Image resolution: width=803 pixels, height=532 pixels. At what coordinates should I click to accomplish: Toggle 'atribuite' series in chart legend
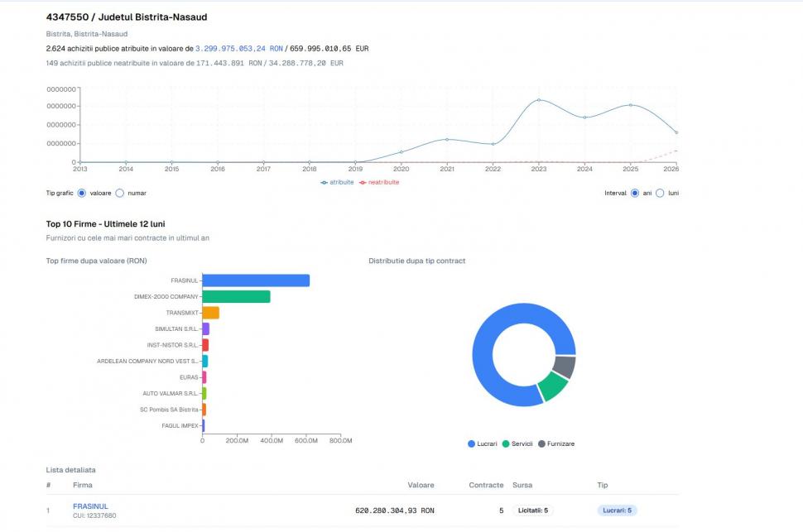337,182
